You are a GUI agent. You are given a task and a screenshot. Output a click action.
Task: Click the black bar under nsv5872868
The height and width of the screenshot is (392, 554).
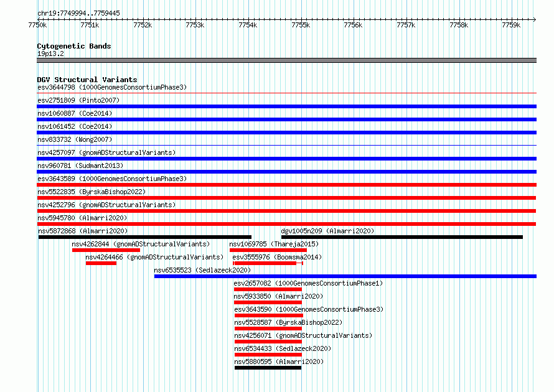[145, 237]
